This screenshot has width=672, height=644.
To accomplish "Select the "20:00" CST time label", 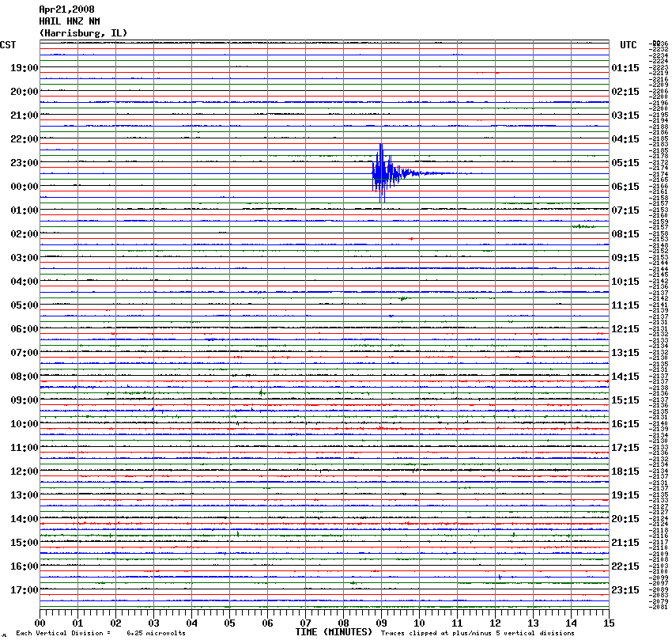I will point(25,91).
